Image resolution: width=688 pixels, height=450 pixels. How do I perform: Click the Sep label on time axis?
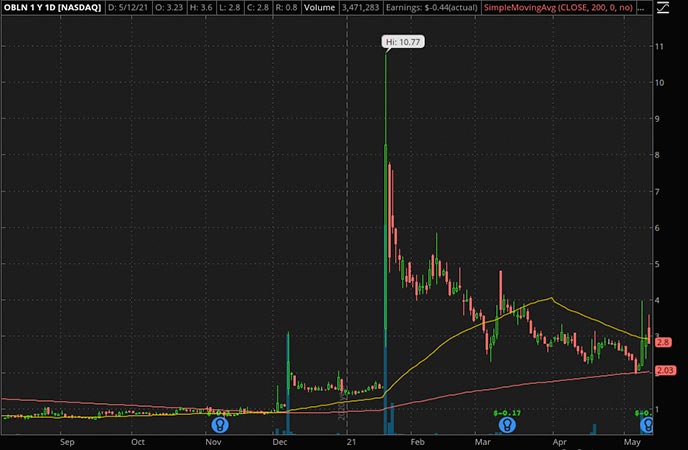click(x=67, y=442)
